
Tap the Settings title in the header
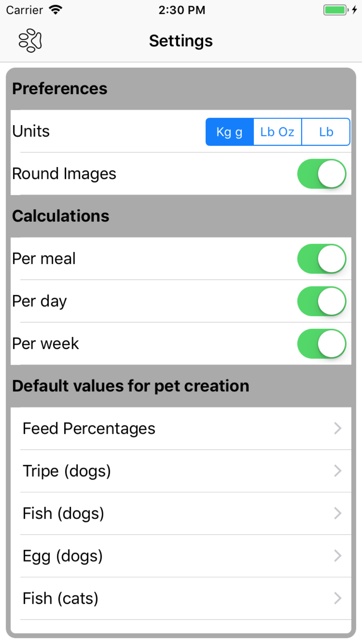point(181,41)
